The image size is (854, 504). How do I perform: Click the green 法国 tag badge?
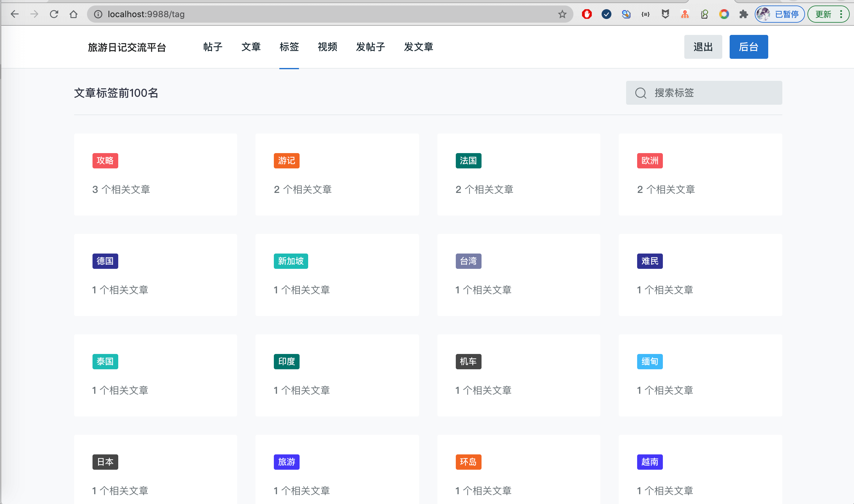pyautogui.click(x=468, y=161)
